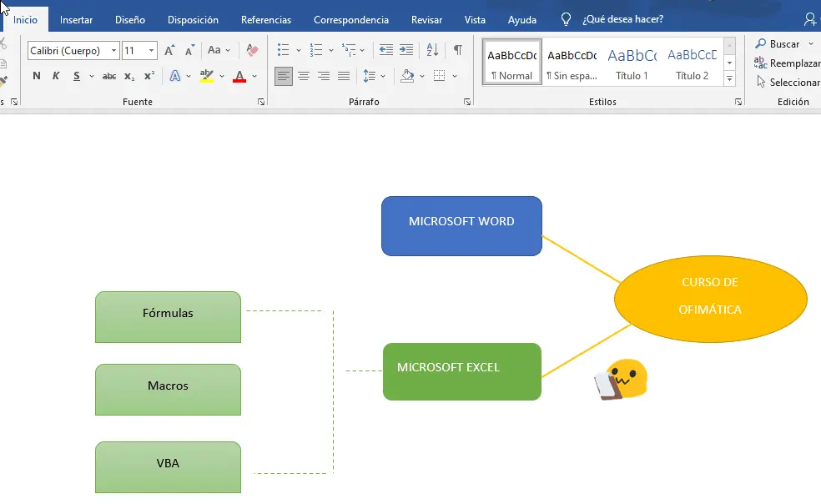This screenshot has height=504, width=821.
Task: Expand underline style dropdown arrow
Action: (x=92, y=77)
